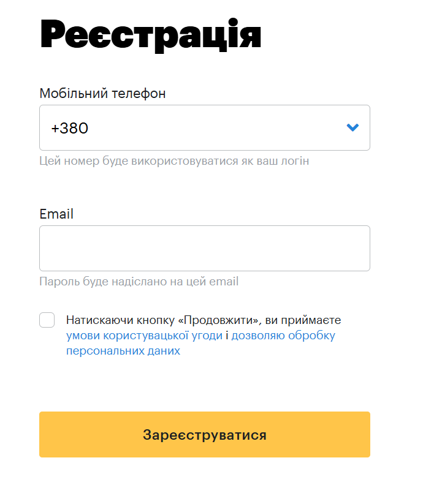Click the word «email» in the password hint

pos(224,282)
